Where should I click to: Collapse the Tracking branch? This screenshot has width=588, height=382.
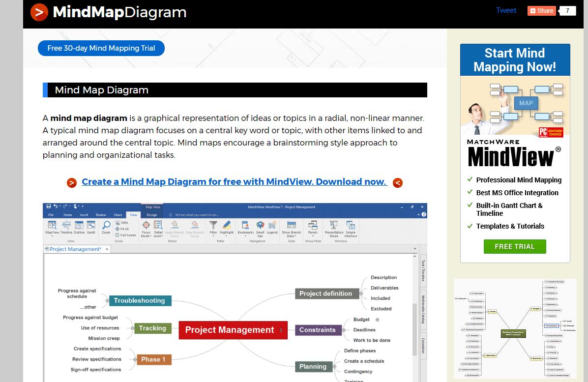pos(132,328)
